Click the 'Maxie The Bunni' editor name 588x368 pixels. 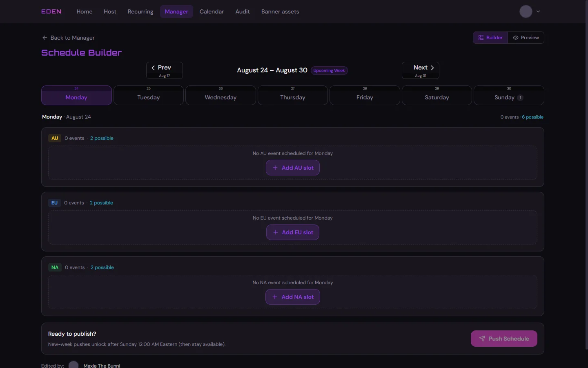(x=102, y=366)
